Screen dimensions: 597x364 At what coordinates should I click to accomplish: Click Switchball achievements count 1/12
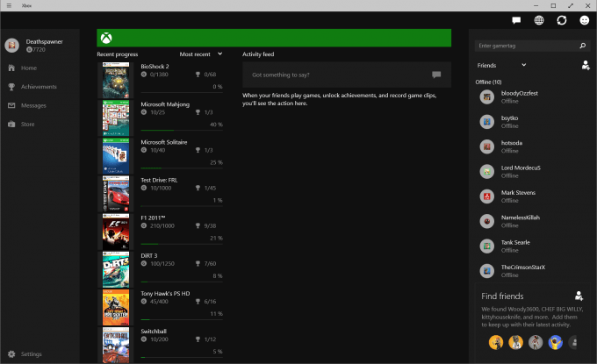pos(210,339)
